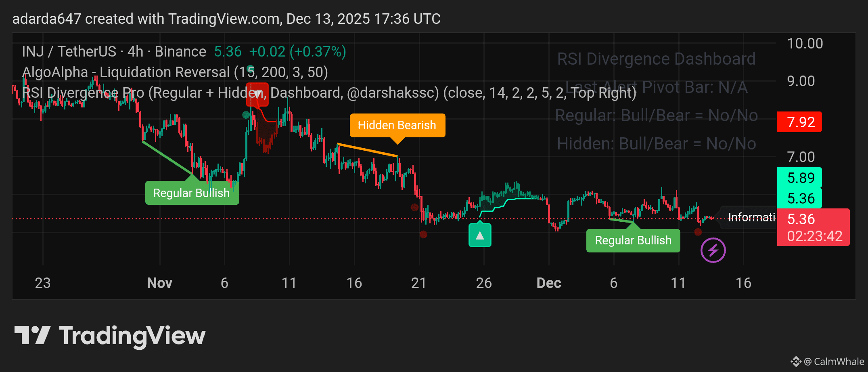Click the current price countdown label 02:23:42
The image size is (868, 372).
click(814, 236)
